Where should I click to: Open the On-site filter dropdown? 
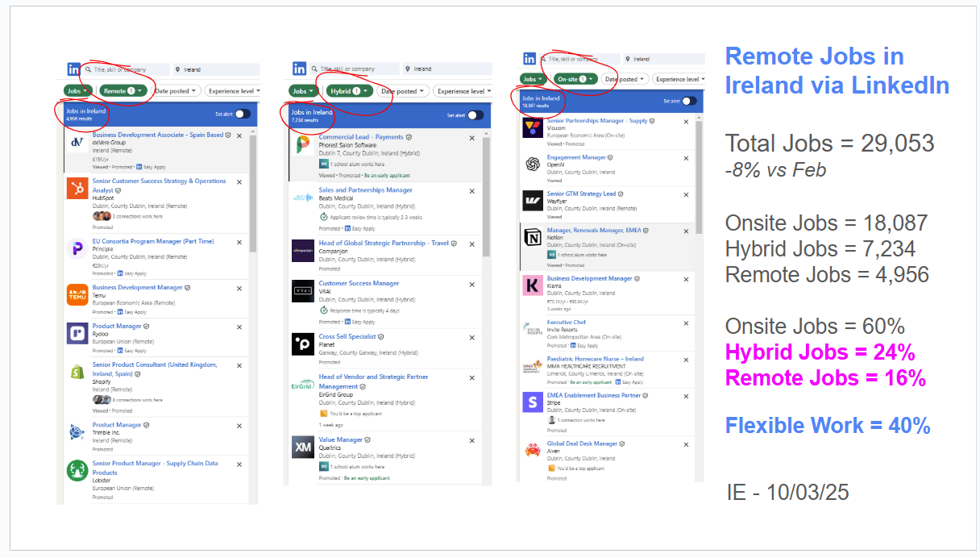[x=575, y=79]
